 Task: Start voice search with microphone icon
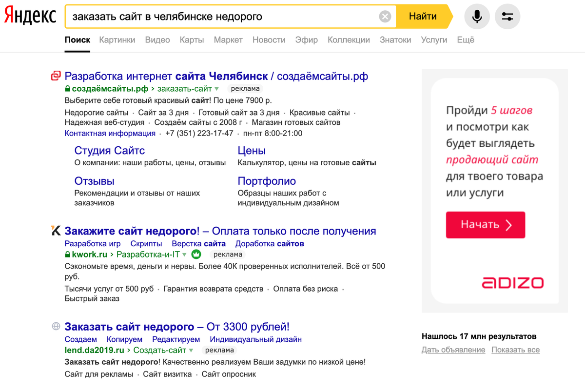(x=477, y=17)
